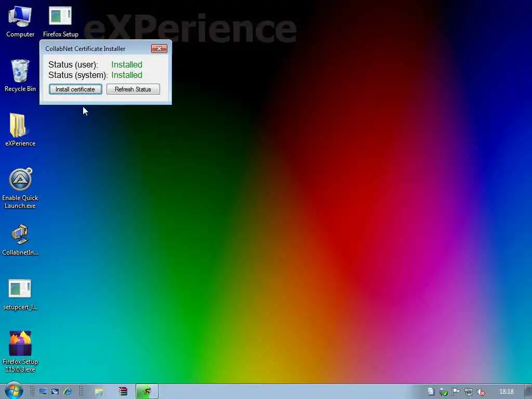Select the Firefox Setup shortcut at top
This screenshot has height=399, width=532.
(60, 22)
